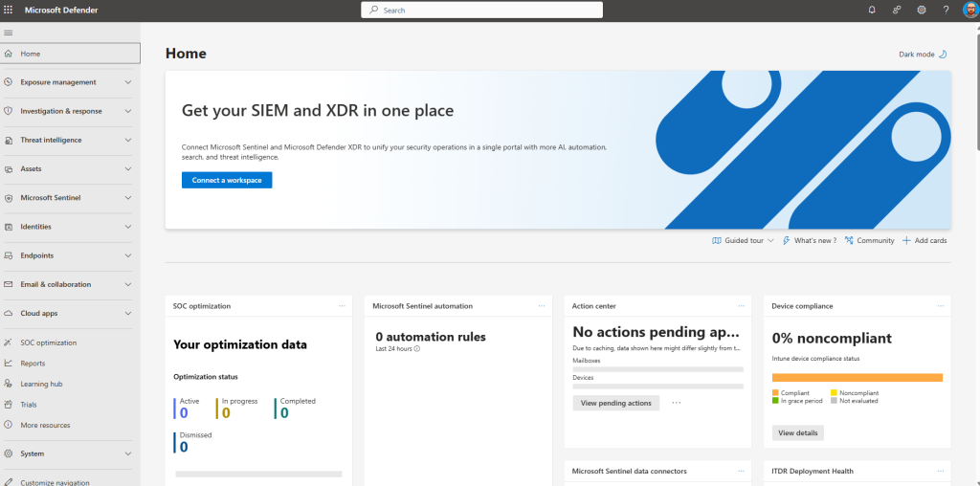The width and height of the screenshot is (980, 486).
Task: Click the Microsoft Sentinel shield icon
Action: point(8,197)
